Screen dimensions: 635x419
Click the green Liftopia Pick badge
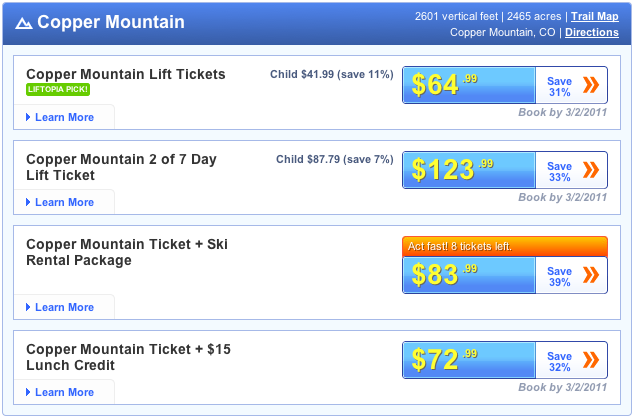(58, 90)
